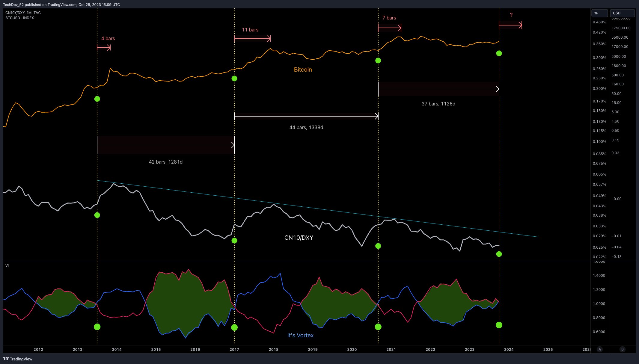
Task: Select the 'B' price scale label
Action: pyautogui.click(x=622, y=349)
